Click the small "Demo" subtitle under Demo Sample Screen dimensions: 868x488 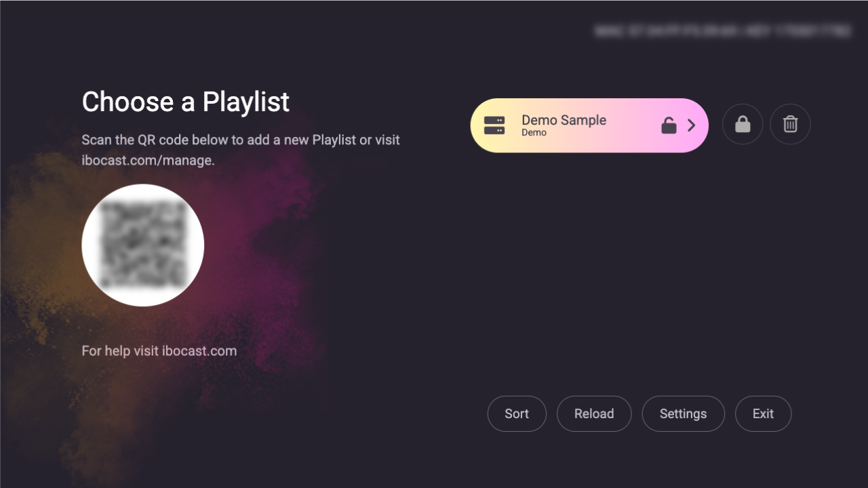tap(534, 133)
